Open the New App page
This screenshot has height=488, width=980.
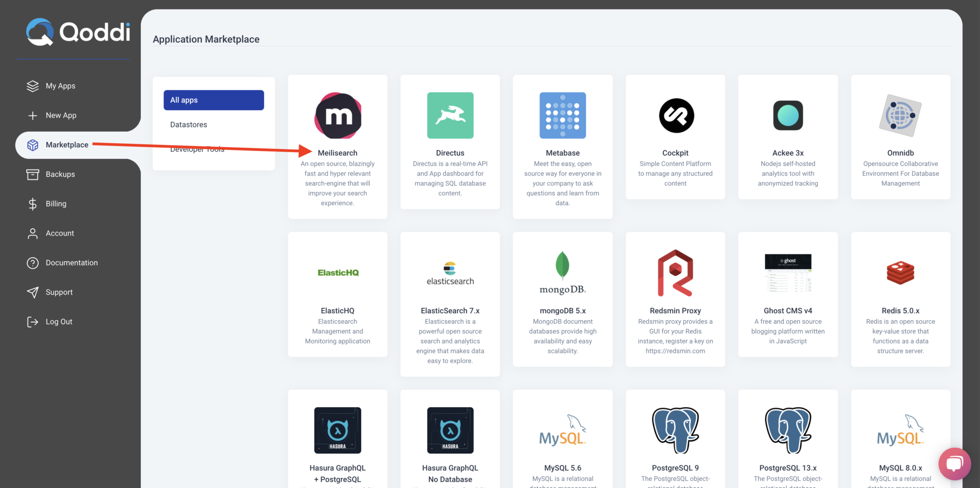coord(61,115)
